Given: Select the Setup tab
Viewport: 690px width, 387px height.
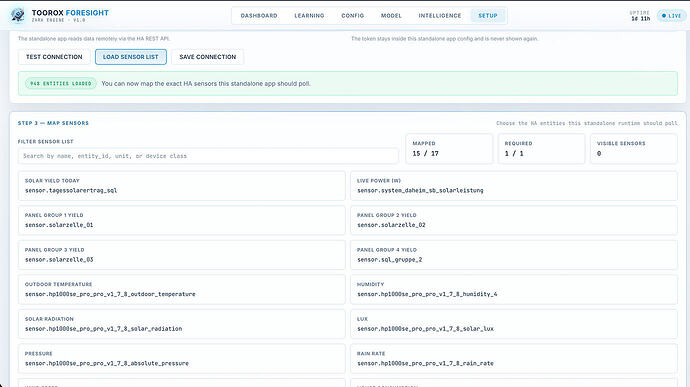Looking at the screenshot, I should coord(488,15).
